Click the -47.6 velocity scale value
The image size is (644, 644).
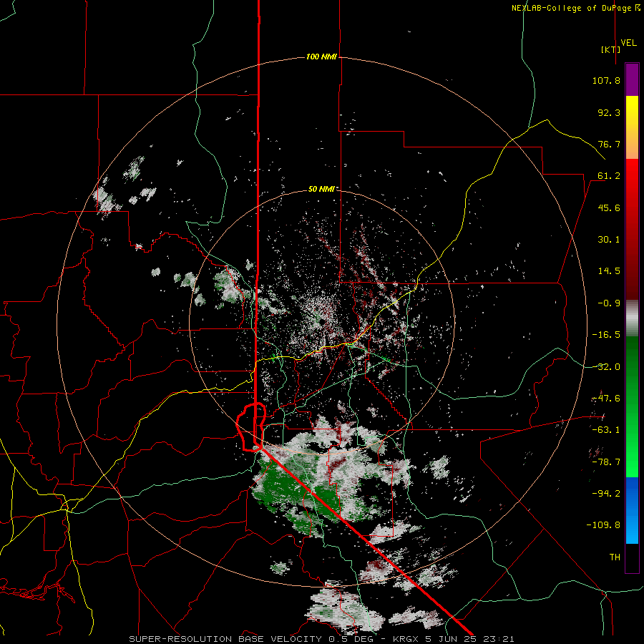[x=606, y=399]
